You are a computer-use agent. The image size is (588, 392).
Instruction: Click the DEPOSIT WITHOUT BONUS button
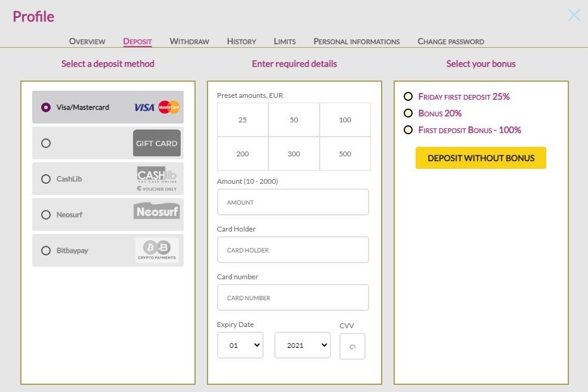(x=481, y=158)
